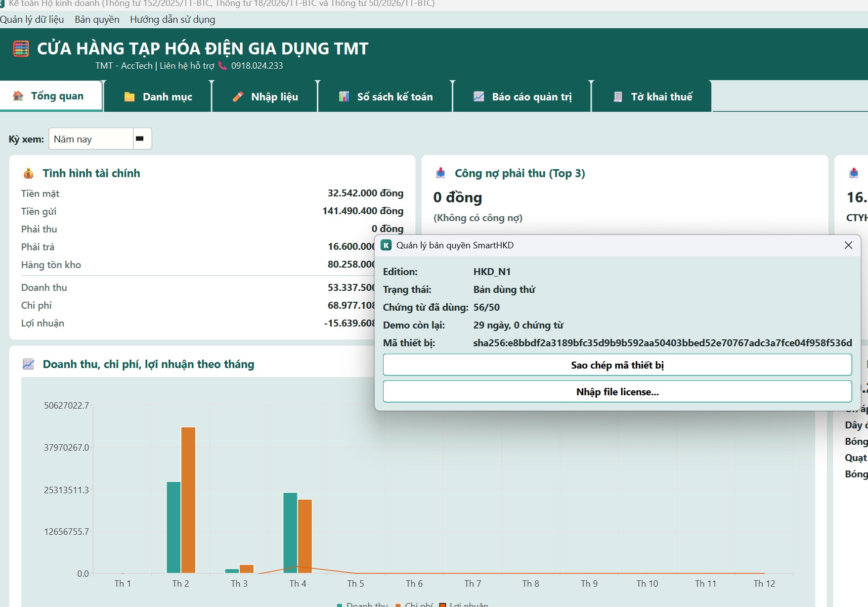868x607 pixels.
Task: Switch to the Sổ sách kế toán tab
Action: [386, 96]
